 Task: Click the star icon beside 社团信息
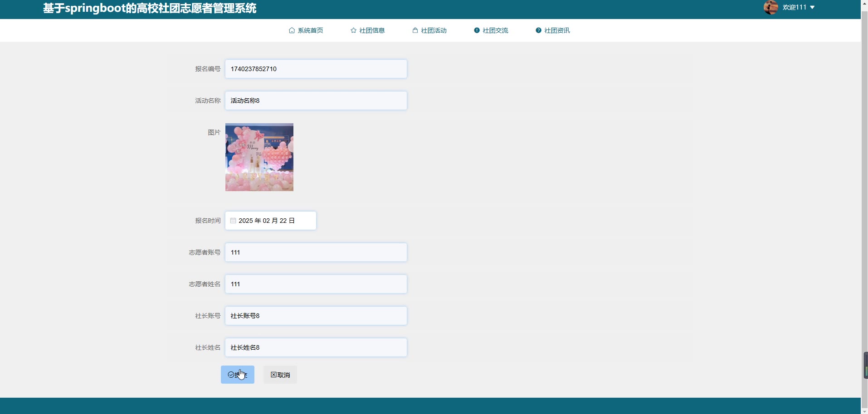point(353,30)
